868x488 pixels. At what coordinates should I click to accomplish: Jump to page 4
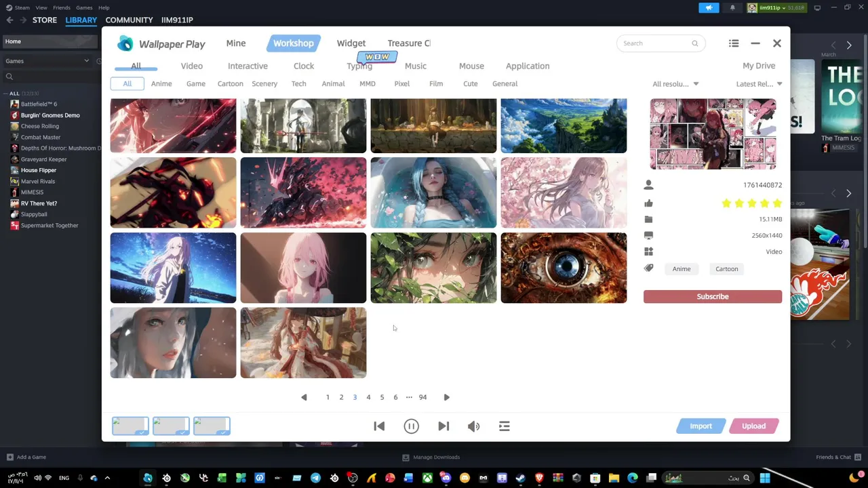pos(368,397)
